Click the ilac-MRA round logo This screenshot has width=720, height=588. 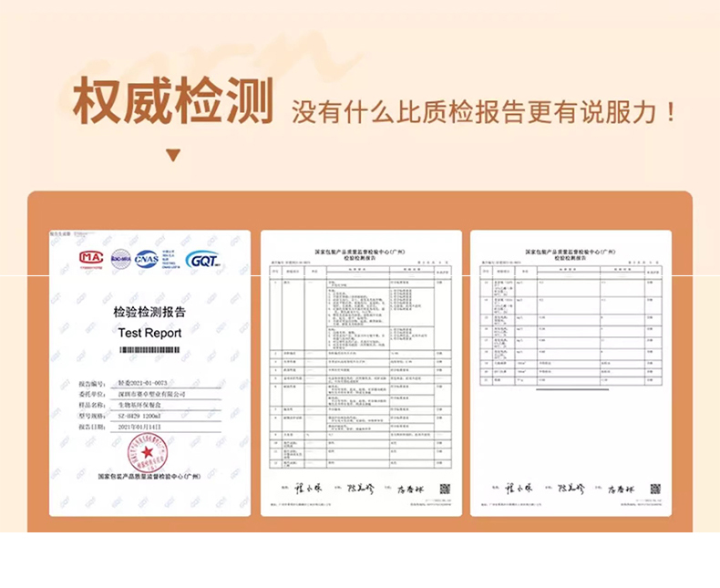click(120, 258)
